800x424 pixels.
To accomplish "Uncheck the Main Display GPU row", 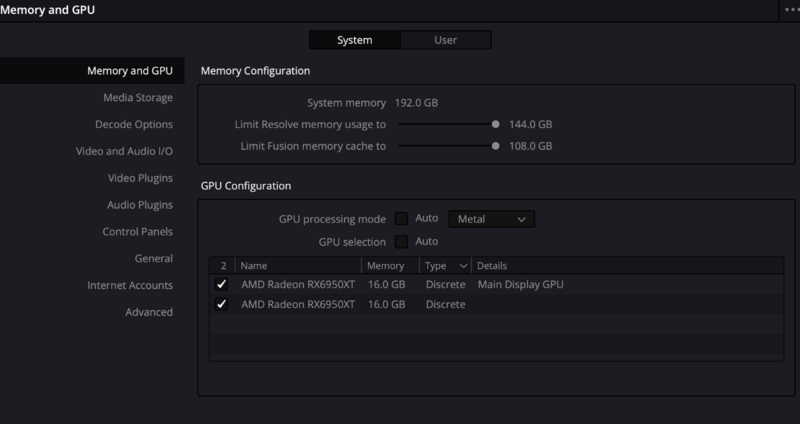I will coord(222,285).
